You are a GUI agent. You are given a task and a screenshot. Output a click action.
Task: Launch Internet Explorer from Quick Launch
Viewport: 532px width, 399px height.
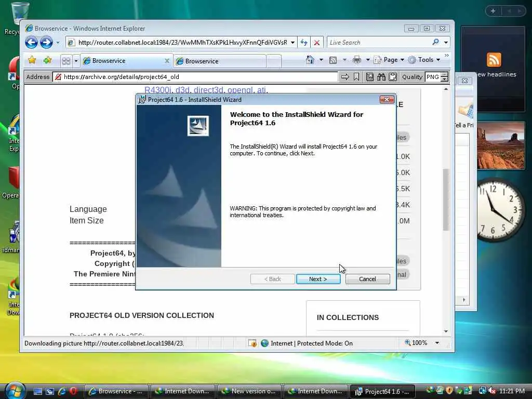(x=62, y=391)
